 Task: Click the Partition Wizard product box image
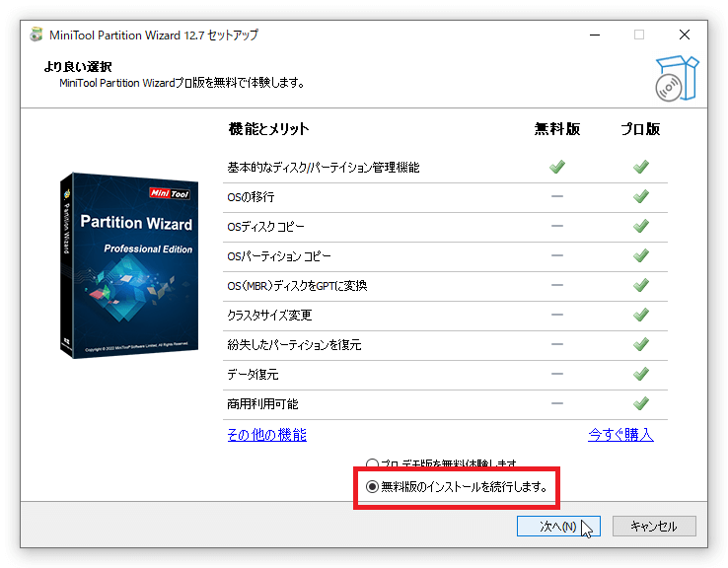pos(126,264)
